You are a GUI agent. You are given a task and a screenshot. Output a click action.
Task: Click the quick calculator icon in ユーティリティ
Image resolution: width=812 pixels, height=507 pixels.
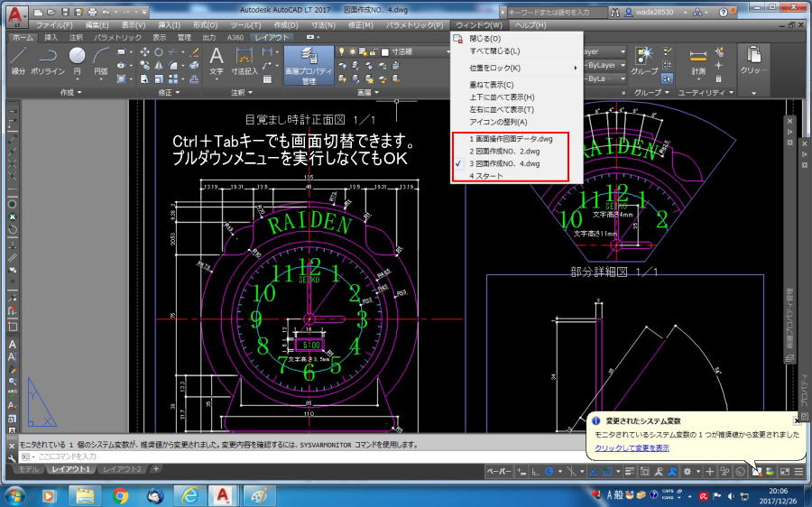pyautogui.click(x=719, y=78)
